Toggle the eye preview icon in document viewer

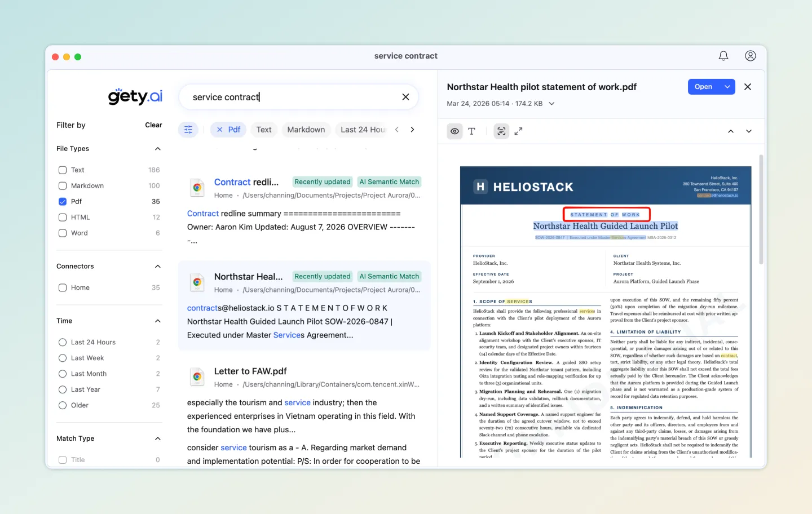[454, 131]
